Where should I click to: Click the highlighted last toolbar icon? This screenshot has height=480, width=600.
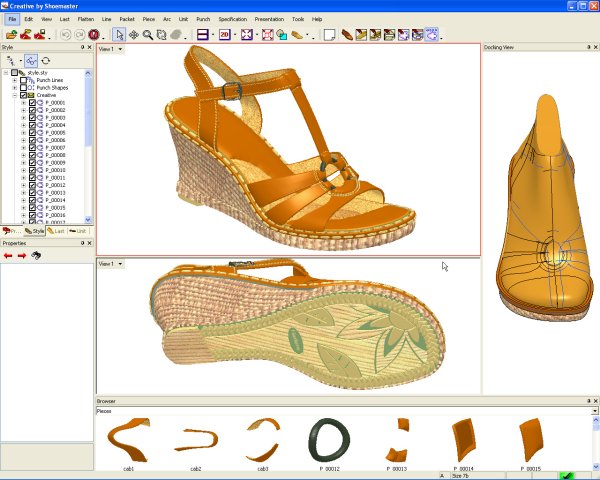click(432, 35)
